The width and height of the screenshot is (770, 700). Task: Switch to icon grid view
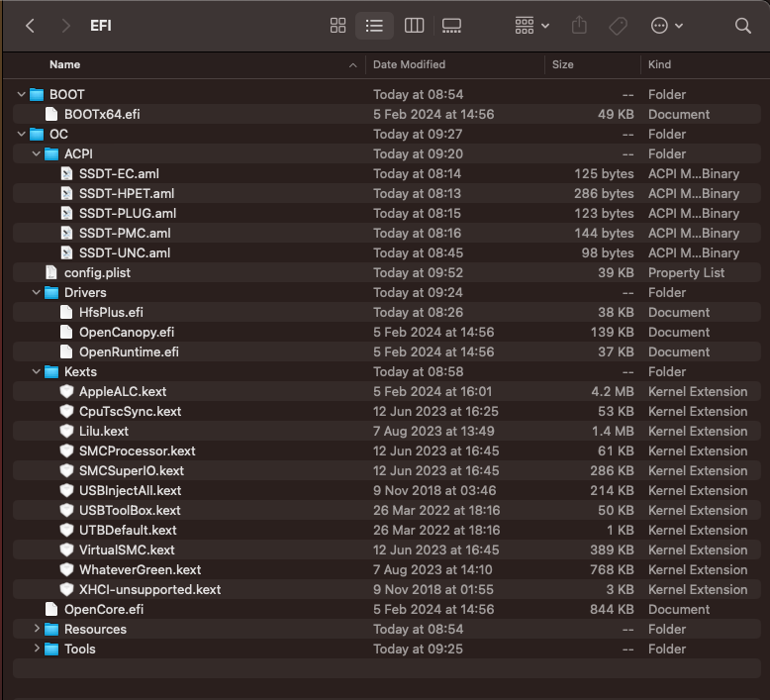coord(337,26)
